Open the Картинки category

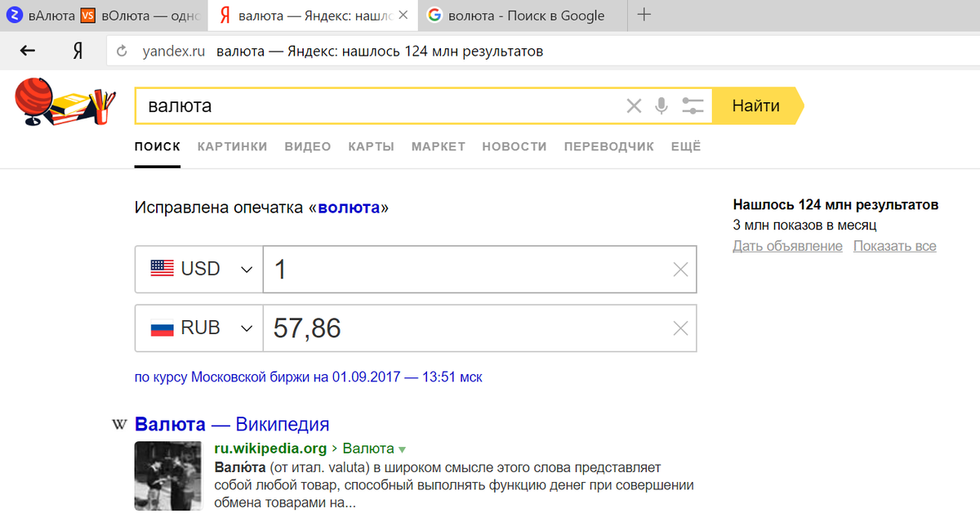tap(232, 147)
